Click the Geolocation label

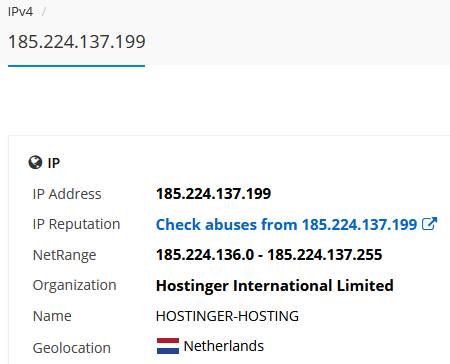pos(72,348)
